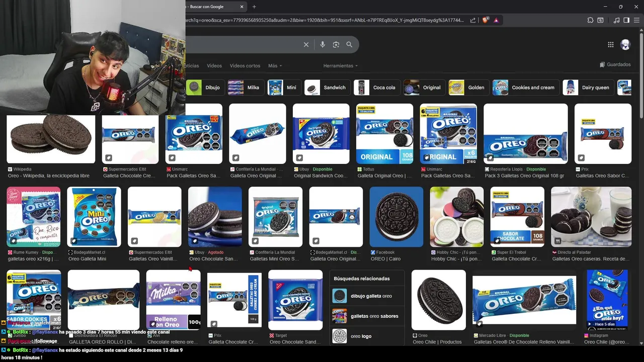644x362 pixels.
Task: Open 'Pack 3 Galletas Oreo Original 108 gr' link
Action: [524, 176]
